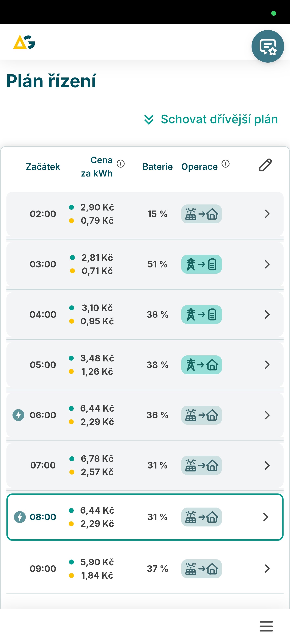Click the lightning bolt icon at 06:00

pyautogui.click(x=19, y=415)
